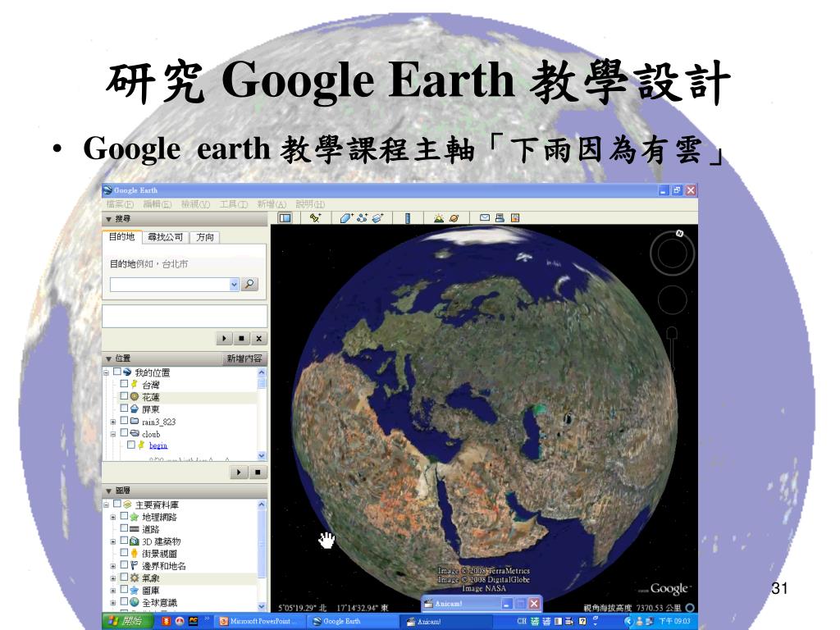Click the move joystick navigation ring

pyautogui.click(x=673, y=299)
